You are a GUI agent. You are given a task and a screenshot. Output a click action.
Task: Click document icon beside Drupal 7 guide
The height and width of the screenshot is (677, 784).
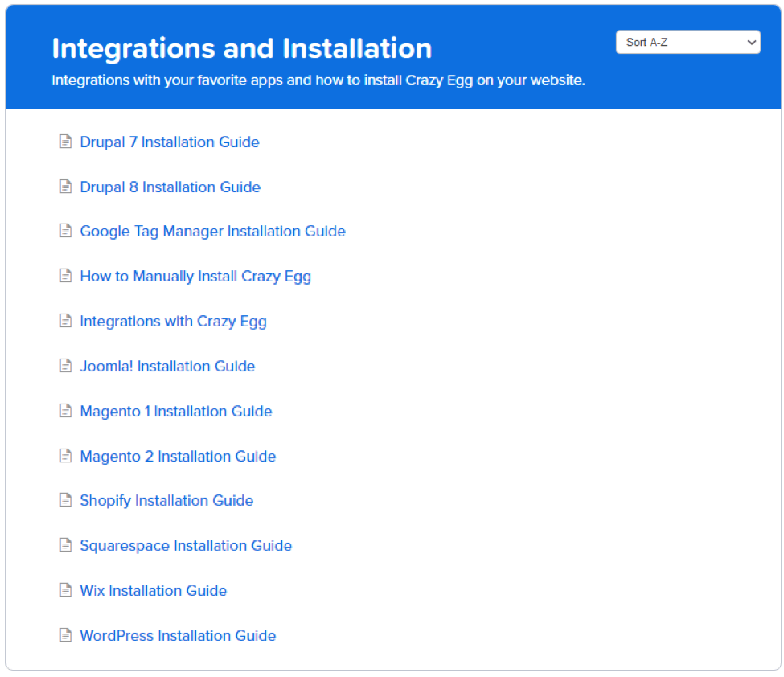coord(65,142)
